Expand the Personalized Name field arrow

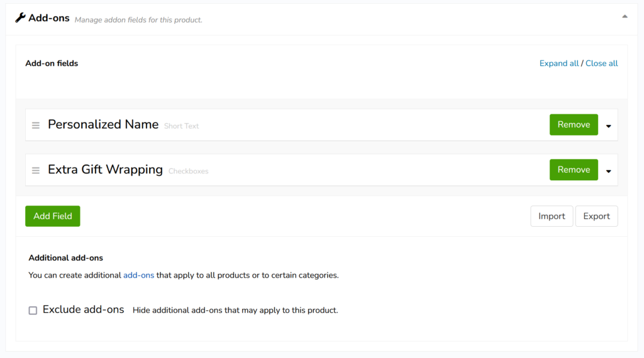pyautogui.click(x=608, y=126)
